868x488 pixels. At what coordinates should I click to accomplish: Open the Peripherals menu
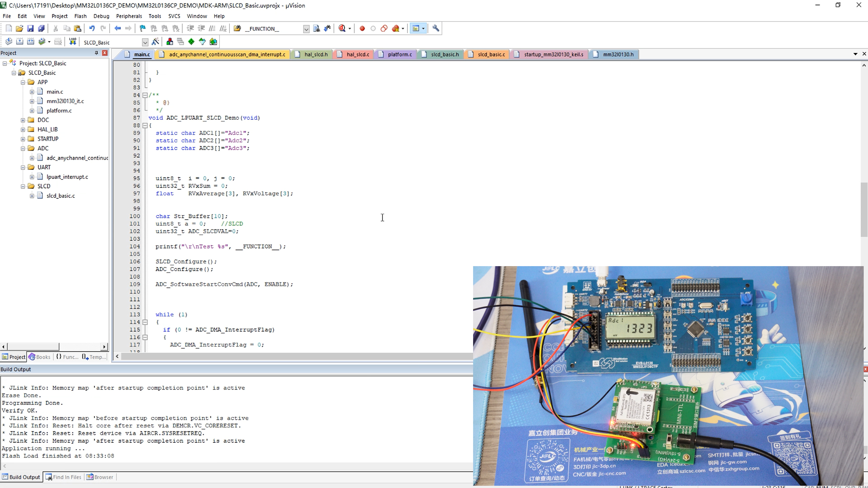[129, 16]
